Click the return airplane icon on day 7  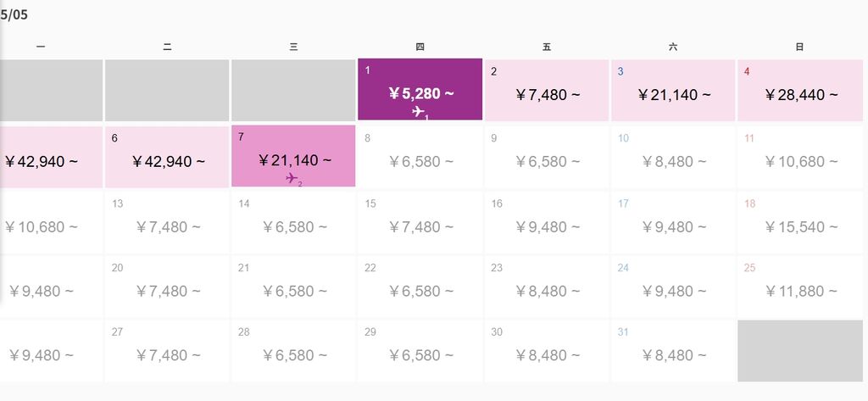coord(294,178)
